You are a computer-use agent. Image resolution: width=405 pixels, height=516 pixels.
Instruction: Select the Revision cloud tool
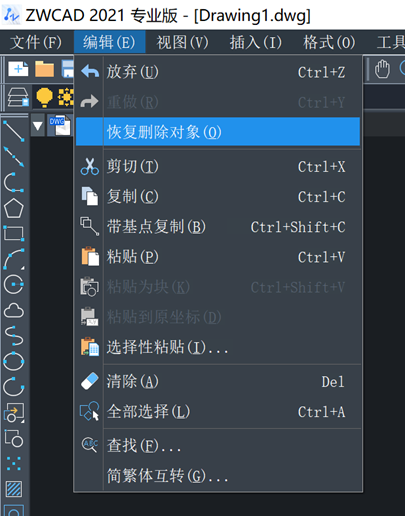tap(14, 311)
